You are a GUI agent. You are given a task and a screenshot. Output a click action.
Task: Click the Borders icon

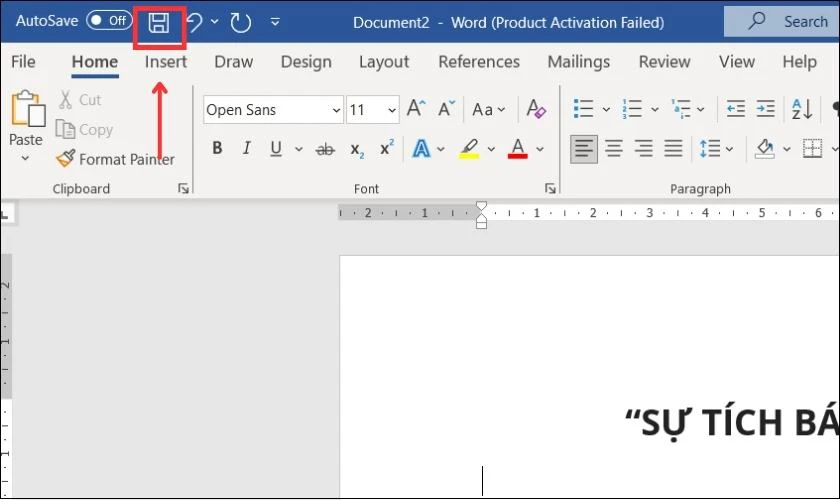pyautogui.click(x=812, y=148)
